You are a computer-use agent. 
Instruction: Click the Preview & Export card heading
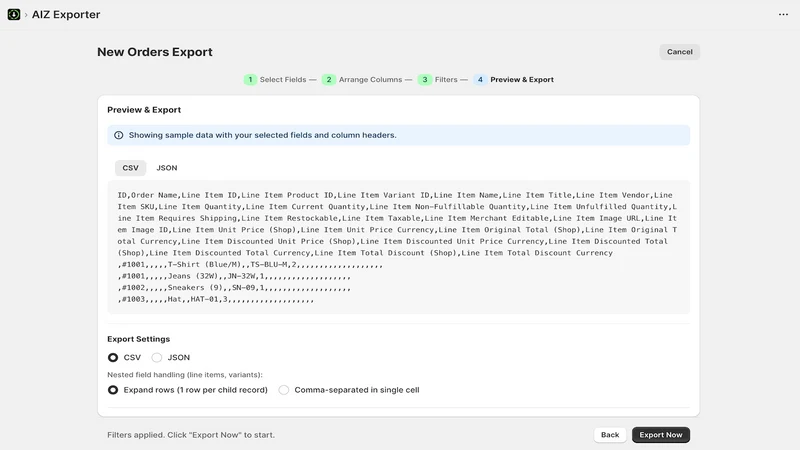coord(144,110)
